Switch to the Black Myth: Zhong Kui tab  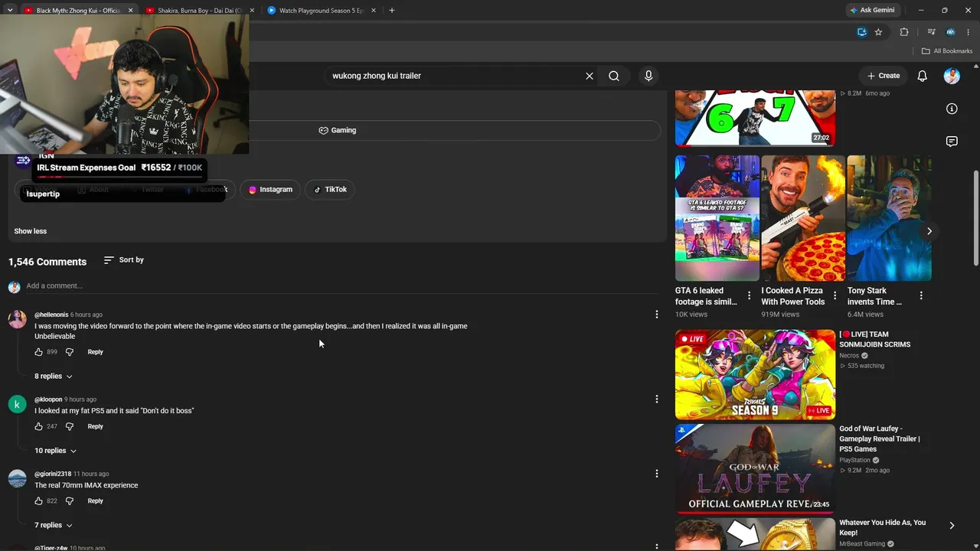click(x=77, y=11)
